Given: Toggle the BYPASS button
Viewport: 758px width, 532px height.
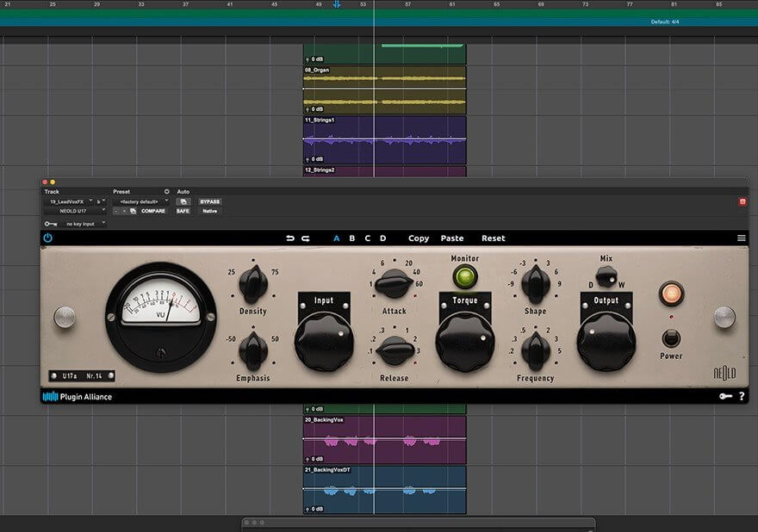Looking at the screenshot, I should pyautogui.click(x=209, y=201).
